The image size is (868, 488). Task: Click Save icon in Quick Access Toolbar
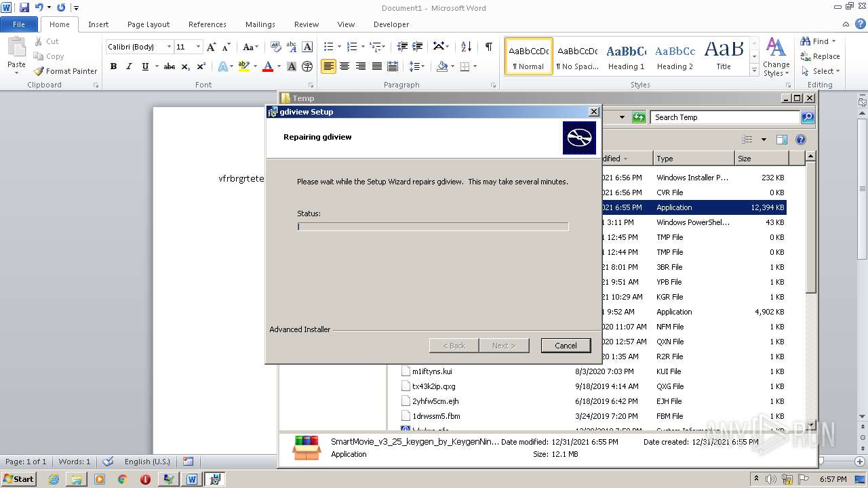point(24,7)
